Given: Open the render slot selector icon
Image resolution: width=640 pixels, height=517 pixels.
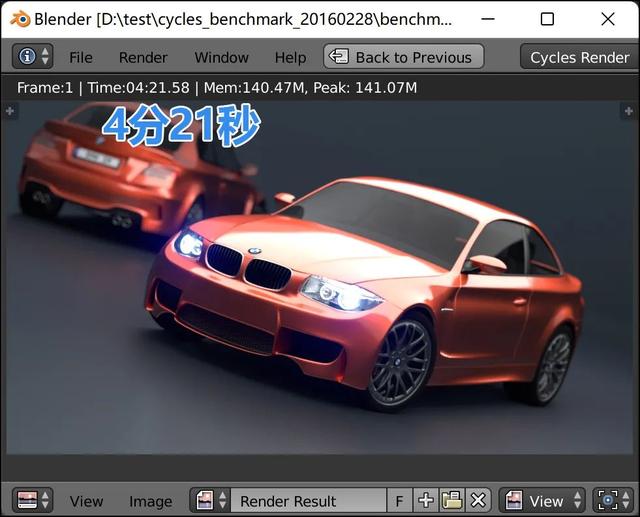Looking at the screenshot, I should 613,500.
